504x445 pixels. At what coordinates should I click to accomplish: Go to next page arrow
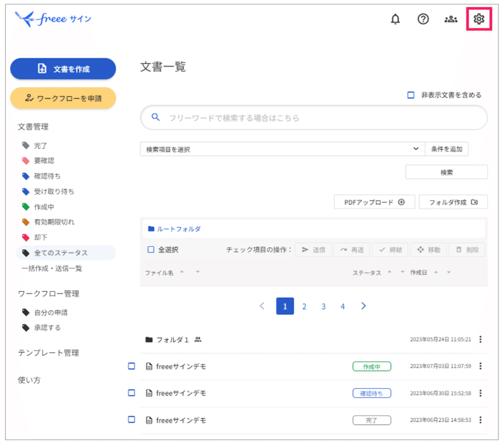[x=363, y=306]
